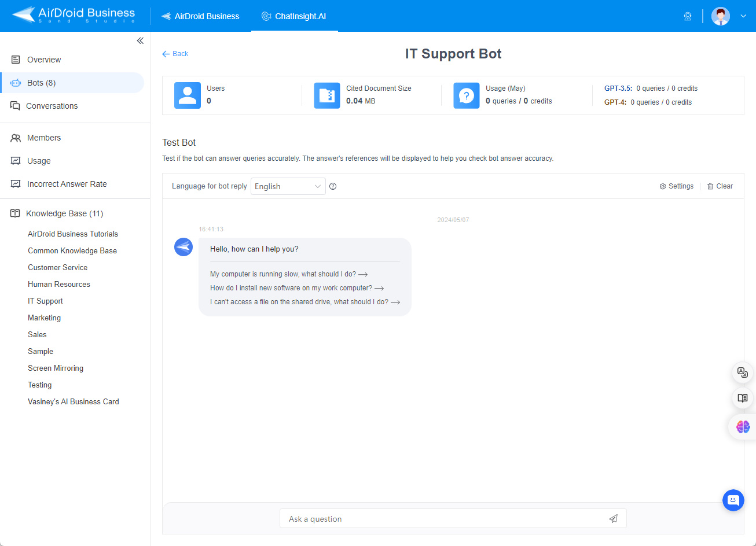Select "I can't access a file" suggestion
The image size is (756, 546).
tap(305, 302)
